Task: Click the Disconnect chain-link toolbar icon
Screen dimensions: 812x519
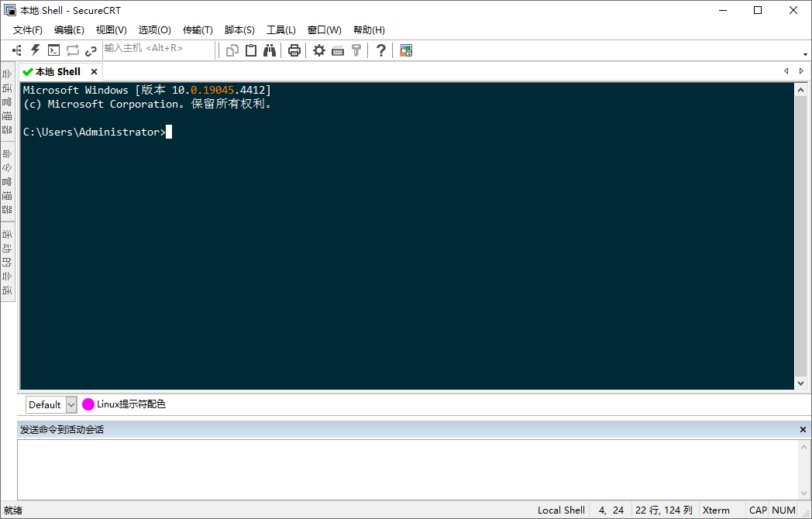Action: pos(91,50)
